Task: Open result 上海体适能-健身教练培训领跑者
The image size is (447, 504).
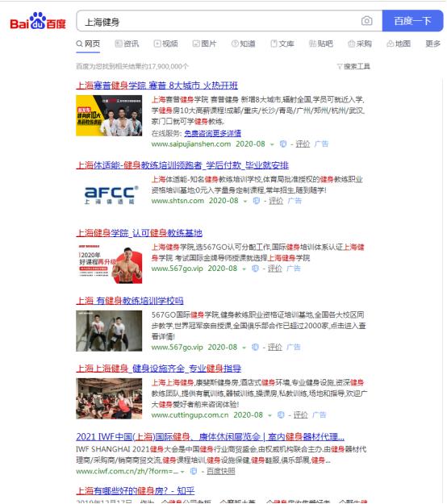Action: pyautogui.click(x=182, y=165)
